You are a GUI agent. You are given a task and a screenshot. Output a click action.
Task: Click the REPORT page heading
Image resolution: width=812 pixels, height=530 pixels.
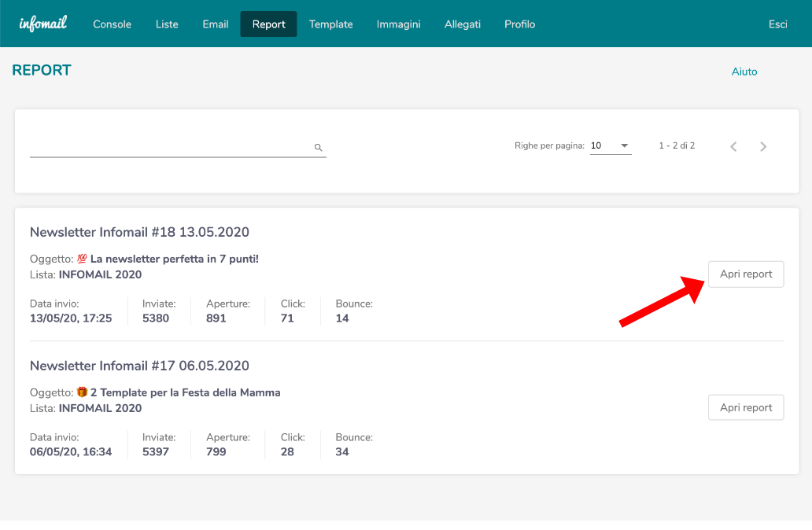(42, 71)
